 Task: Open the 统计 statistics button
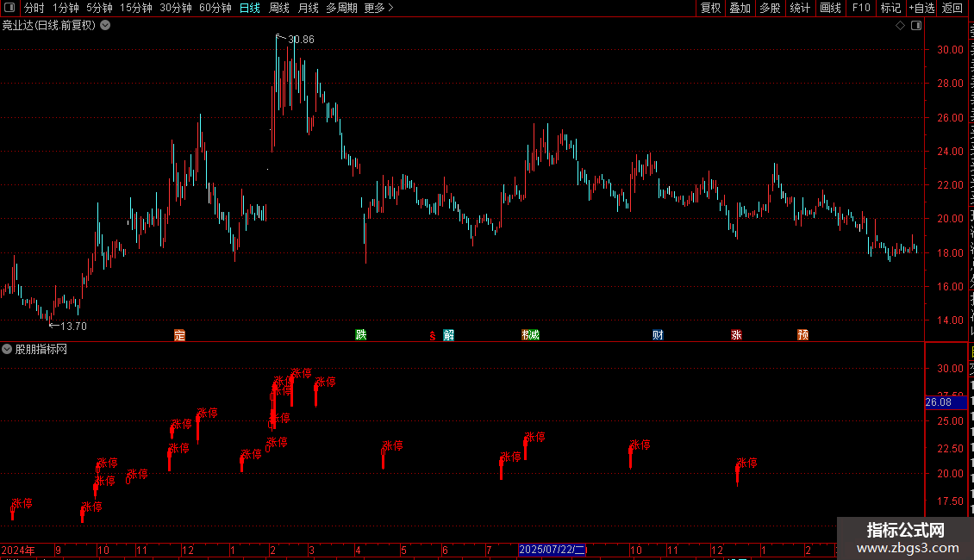coord(800,8)
